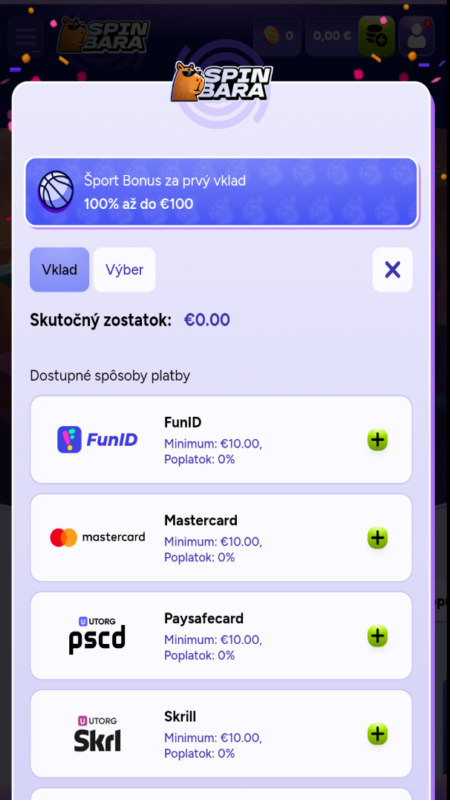
Task: Select the Šport Bonus banner
Action: pos(221,192)
